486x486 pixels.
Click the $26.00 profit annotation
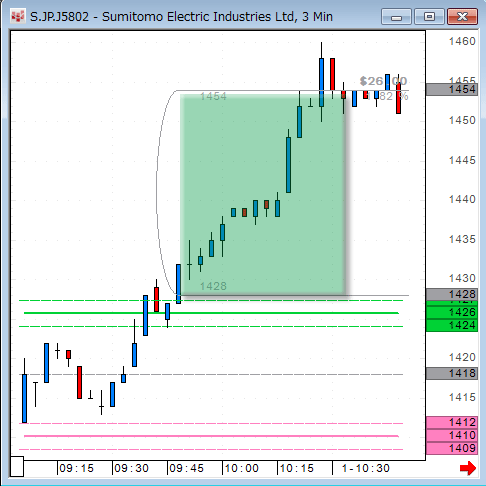click(383, 81)
